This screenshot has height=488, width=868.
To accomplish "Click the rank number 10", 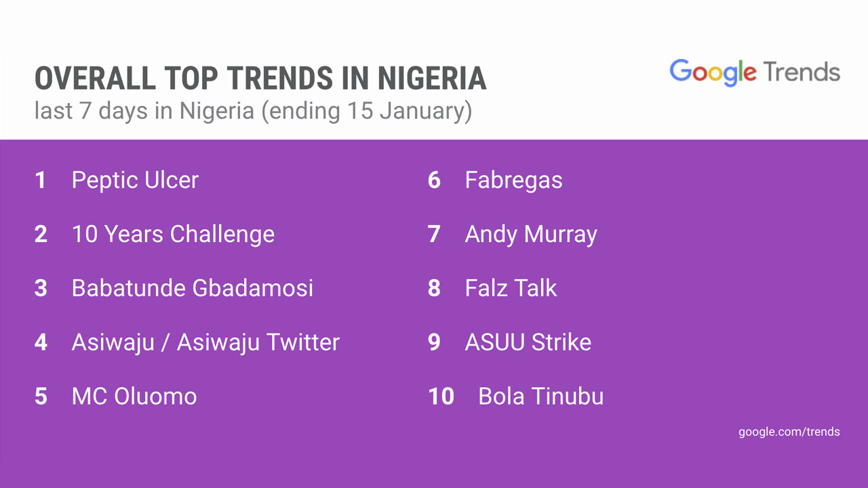I will 441,396.
